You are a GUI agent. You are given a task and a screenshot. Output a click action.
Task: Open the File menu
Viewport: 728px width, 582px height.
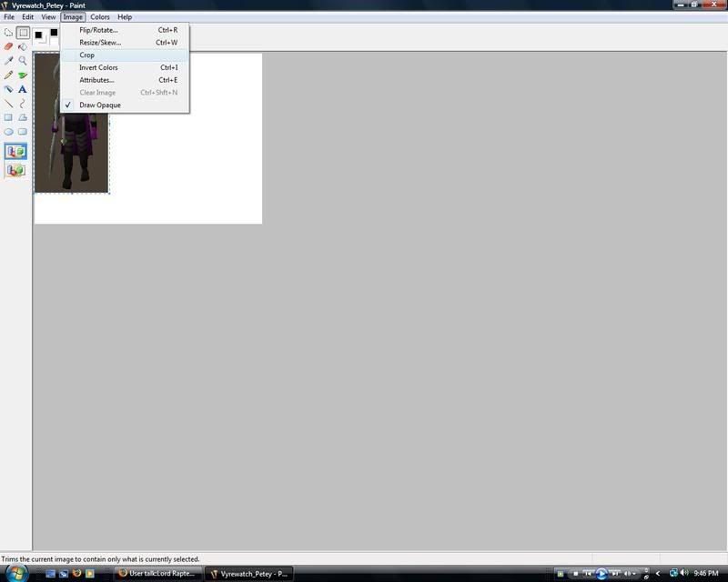[9, 17]
